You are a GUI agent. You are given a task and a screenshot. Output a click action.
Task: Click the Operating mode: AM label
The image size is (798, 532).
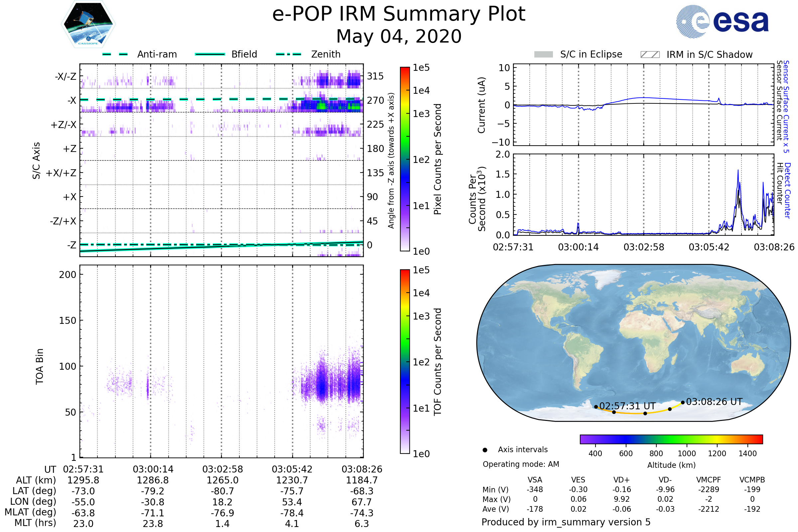[521, 464]
